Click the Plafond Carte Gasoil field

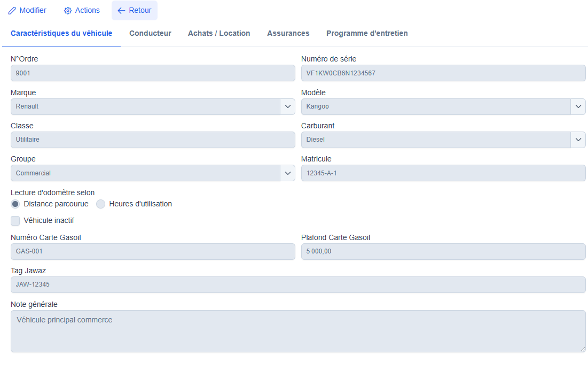pyautogui.click(x=443, y=252)
